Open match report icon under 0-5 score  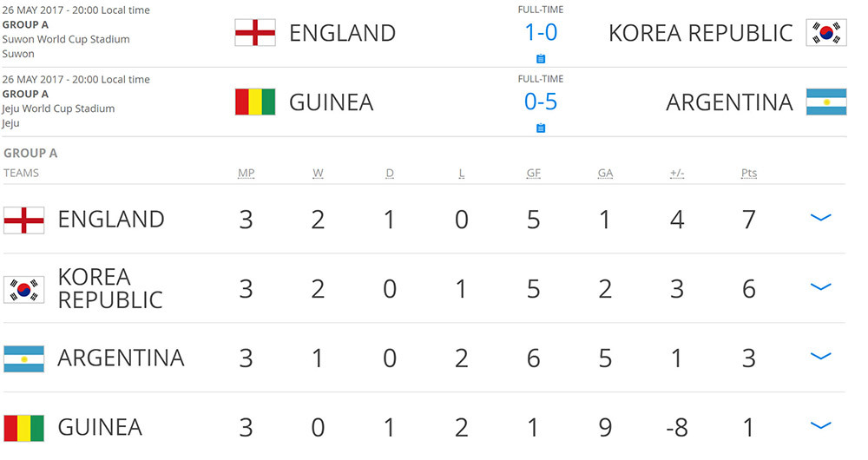(541, 128)
